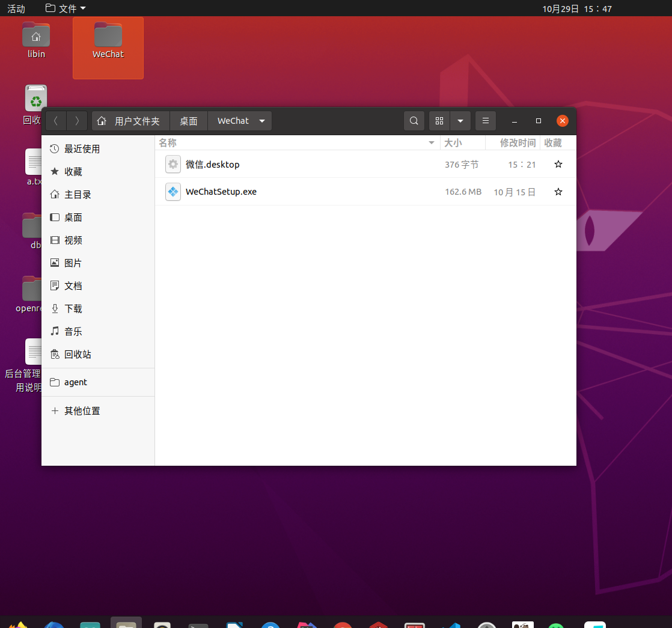Open the 活动 overview
This screenshot has height=628, width=672.
(16, 8)
